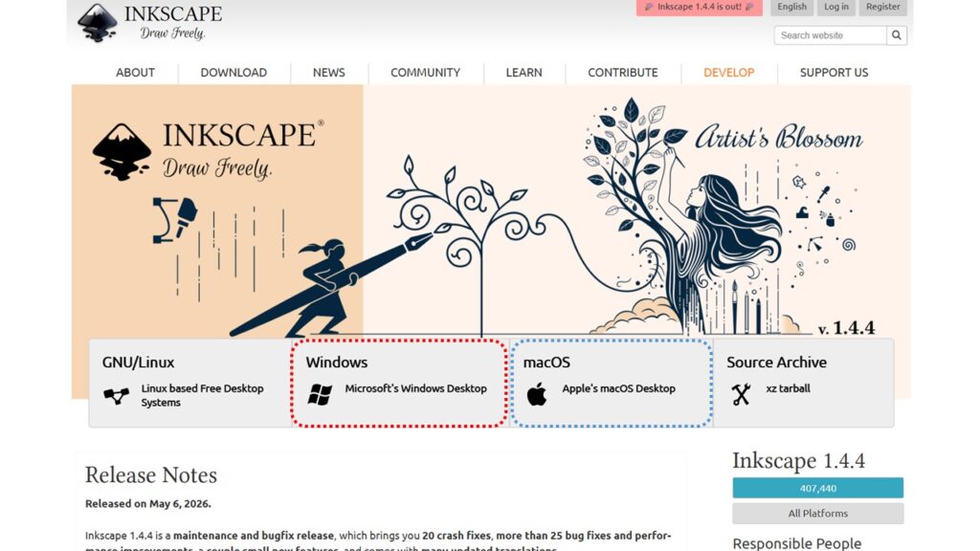The width and height of the screenshot is (980, 551).
Task: Click the banner's Inkscape mountain logo
Action: point(122,152)
